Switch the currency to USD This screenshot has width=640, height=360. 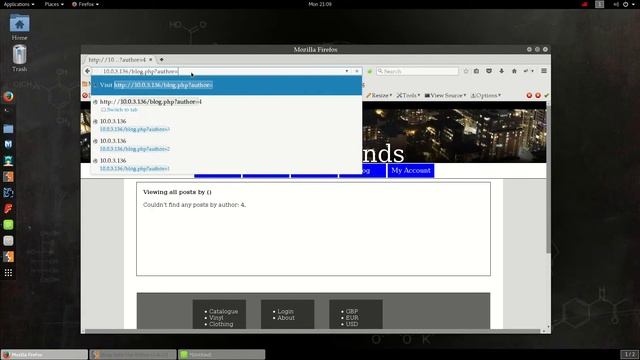click(352, 324)
